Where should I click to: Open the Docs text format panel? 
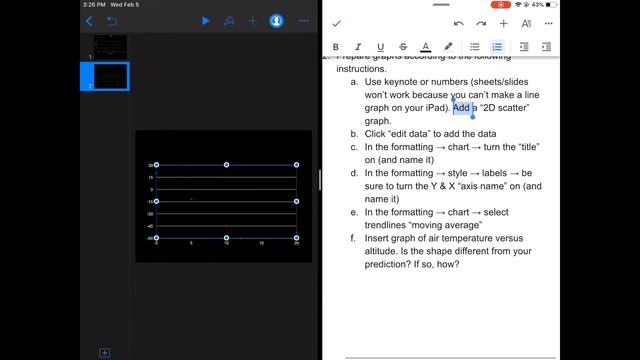coord(526,24)
